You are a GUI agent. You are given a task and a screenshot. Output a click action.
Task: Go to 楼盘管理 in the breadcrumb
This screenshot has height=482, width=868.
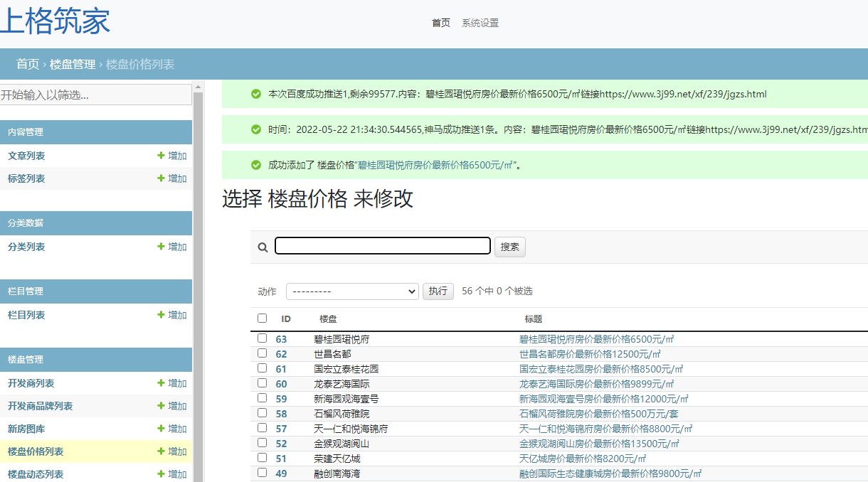[x=73, y=64]
